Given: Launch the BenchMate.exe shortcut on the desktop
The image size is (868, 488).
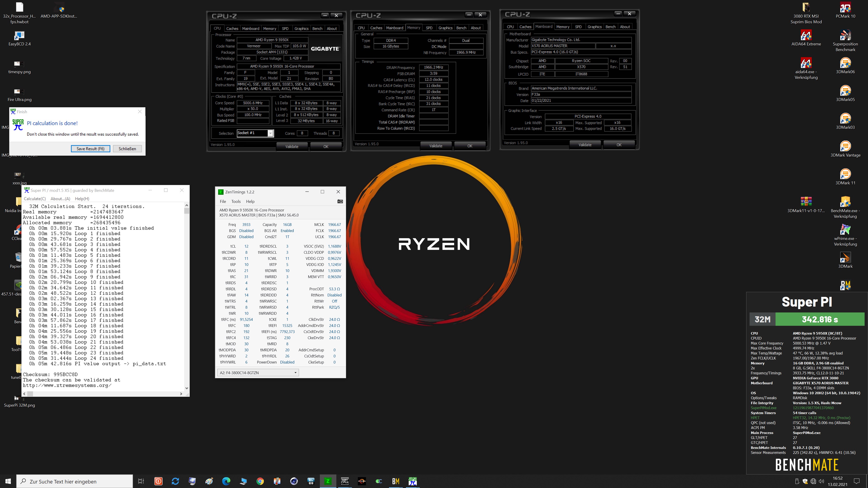Looking at the screenshot, I should (845, 207).
